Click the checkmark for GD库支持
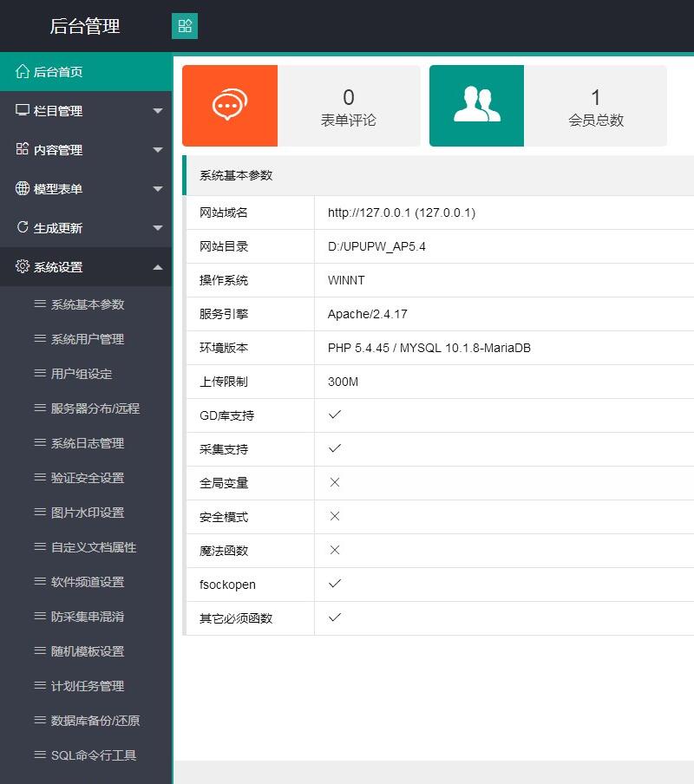The height and width of the screenshot is (784, 694). [x=334, y=415]
